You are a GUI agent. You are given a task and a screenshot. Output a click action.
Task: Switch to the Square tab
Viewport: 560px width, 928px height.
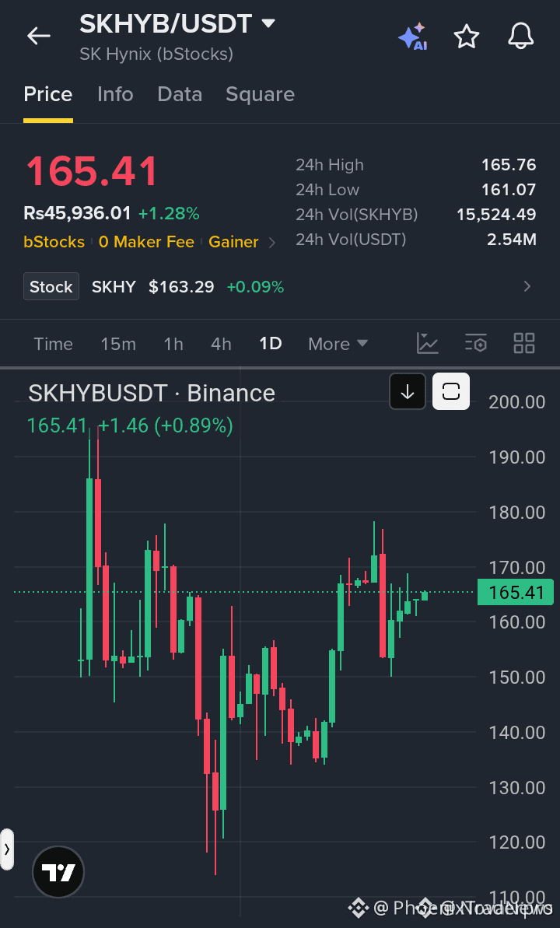click(x=260, y=95)
